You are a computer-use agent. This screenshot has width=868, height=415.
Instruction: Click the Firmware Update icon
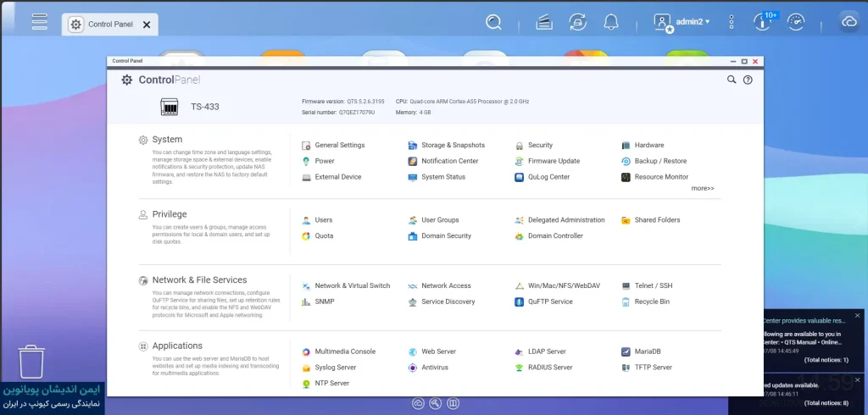pyautogui.click(x=519, y=161)
